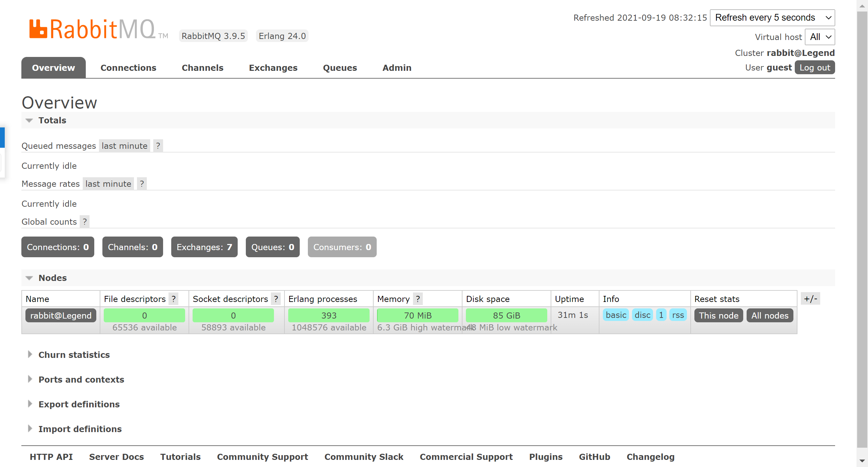Change Queued messages range 'last minute'
Screen dimensions: 868x467
(x=124, y=146)
